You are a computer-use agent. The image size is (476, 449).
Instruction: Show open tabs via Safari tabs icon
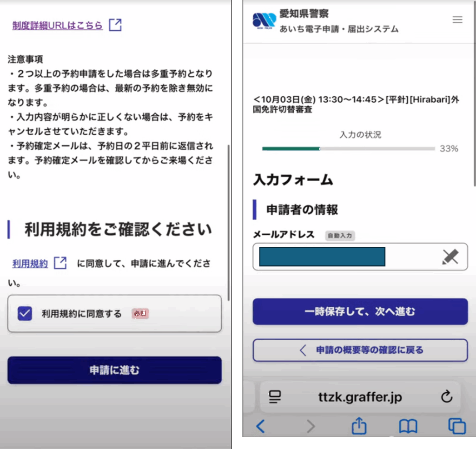coord(456,426)
